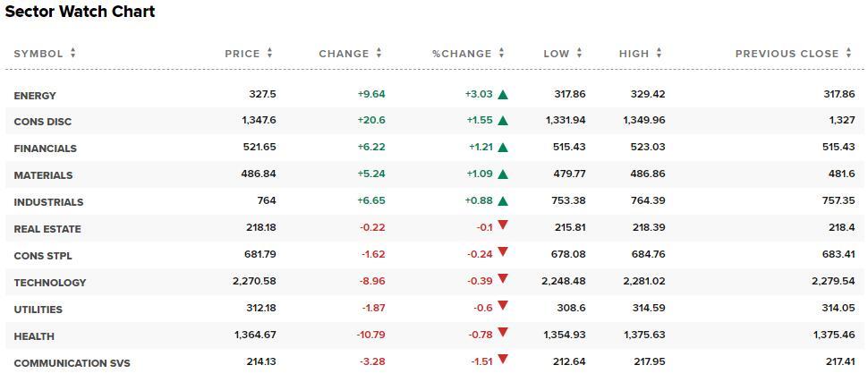
Task: Sort by the SYMBOL column arrows
Action: pos(73,53)
